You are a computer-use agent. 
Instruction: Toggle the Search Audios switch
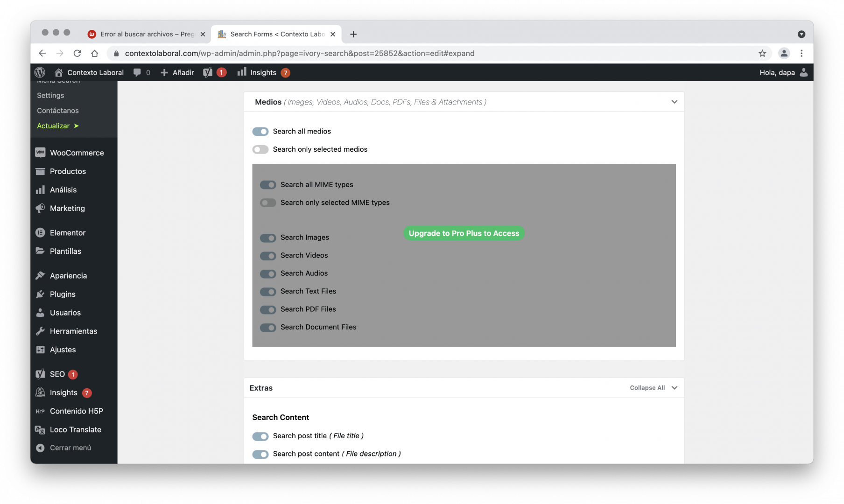tap(268, 273)
